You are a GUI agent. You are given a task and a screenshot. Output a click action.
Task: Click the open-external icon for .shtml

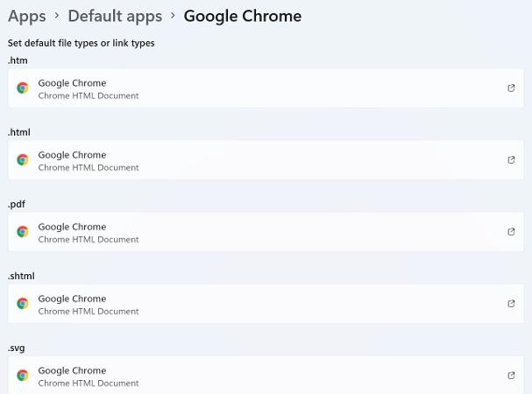click(511, 304)
